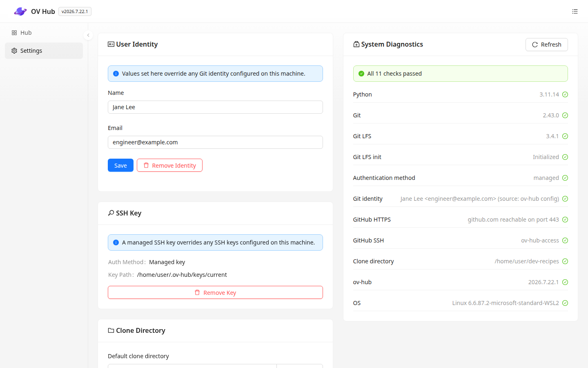The image size is (588, 368).
Task: Click the info icon in Git identity notice
Action: click(116, 74)
